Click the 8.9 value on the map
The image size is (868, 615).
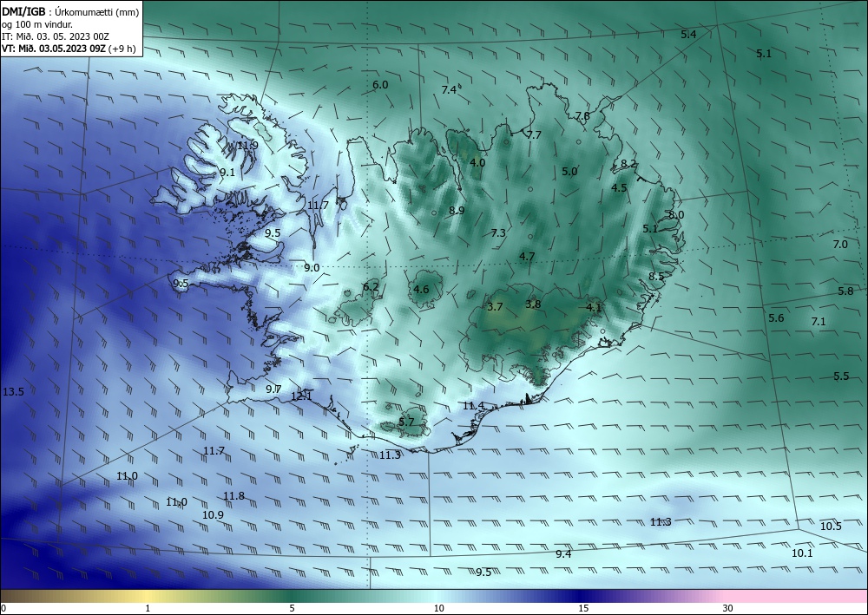(457, 210)
